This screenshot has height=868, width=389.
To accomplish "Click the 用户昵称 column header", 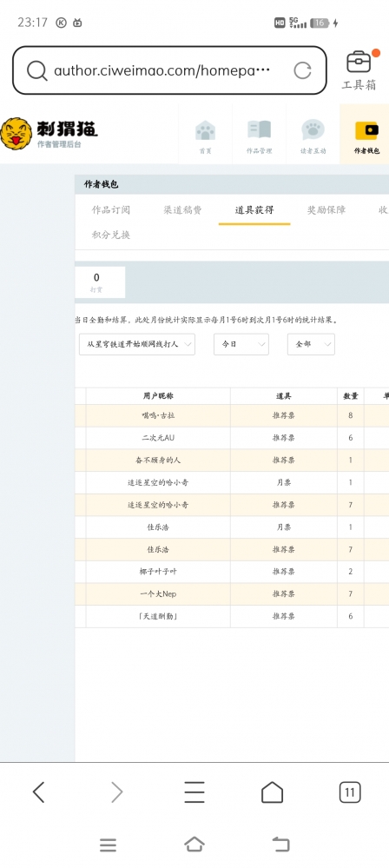I will pyautogui.click(x=158, y=396).
